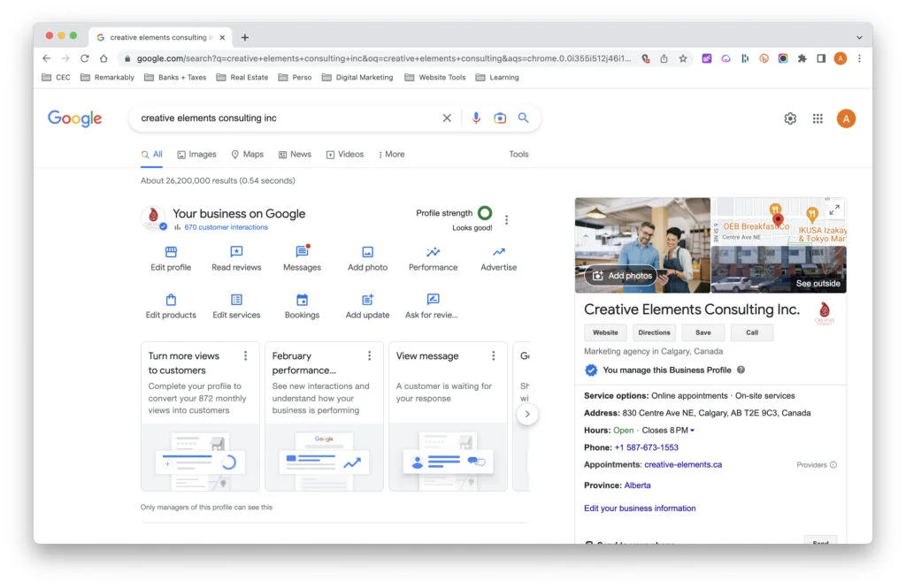Open help about managing this Business Profile
The width and height of the screenshot is (906, 588).
(x=741, y=370)
